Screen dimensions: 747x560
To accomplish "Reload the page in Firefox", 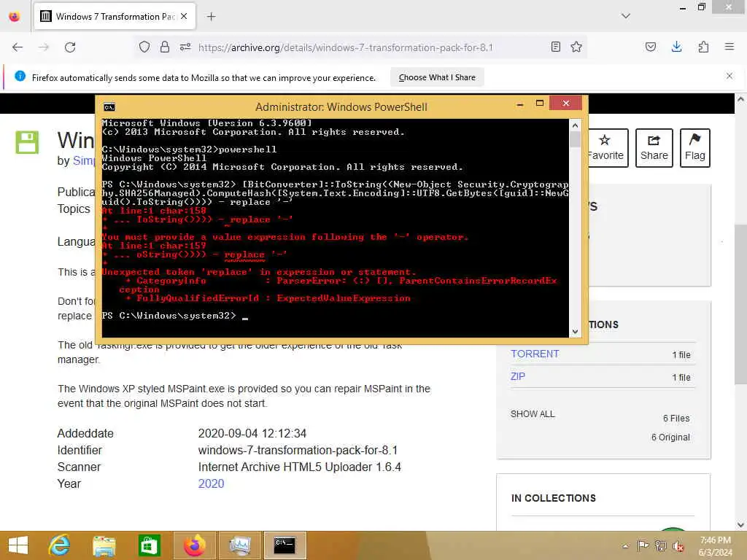I will coord(70,47).
